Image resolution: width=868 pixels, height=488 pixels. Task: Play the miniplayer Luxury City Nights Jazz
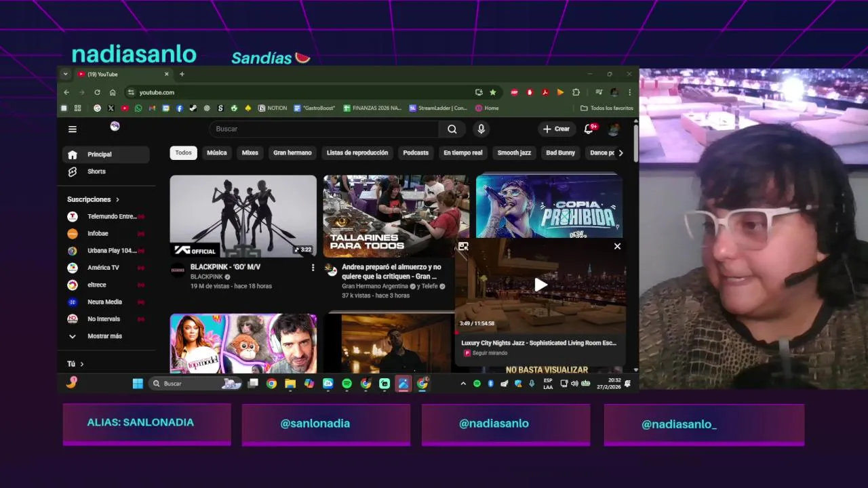(x=540, y=285)
